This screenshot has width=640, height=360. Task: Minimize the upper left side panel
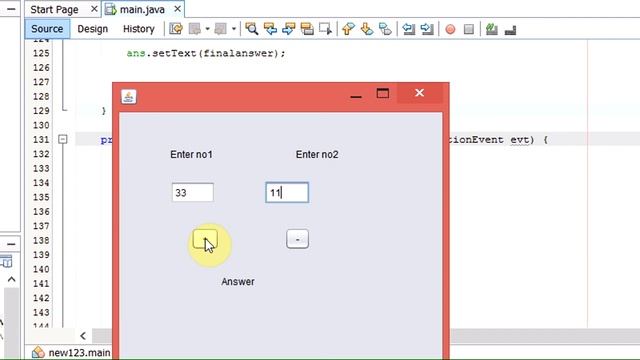point(11,9)
